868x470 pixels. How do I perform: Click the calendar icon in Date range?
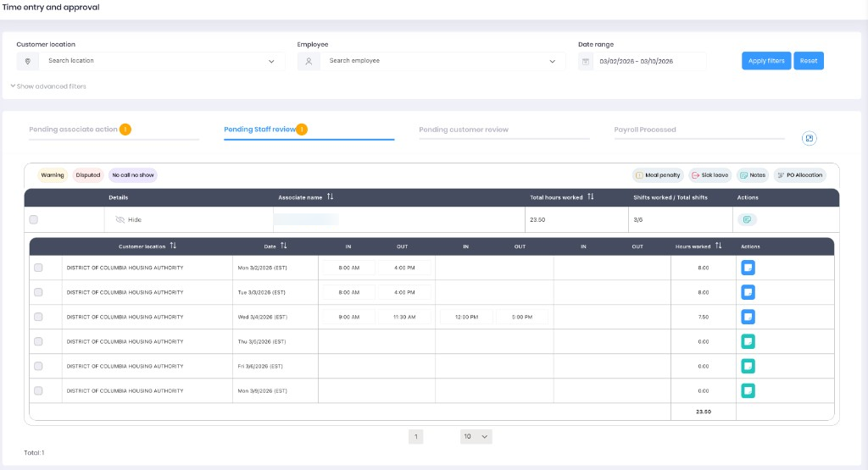coord(585,61)
